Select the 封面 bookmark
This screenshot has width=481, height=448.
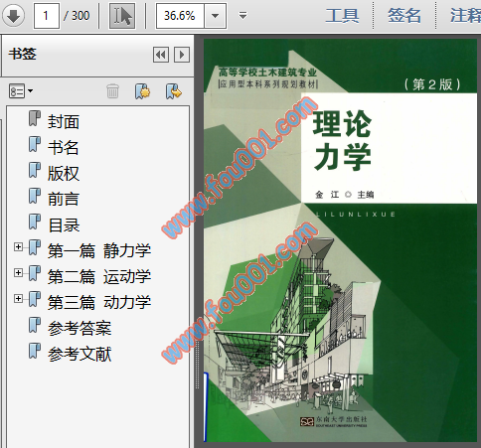pos(64,121)
